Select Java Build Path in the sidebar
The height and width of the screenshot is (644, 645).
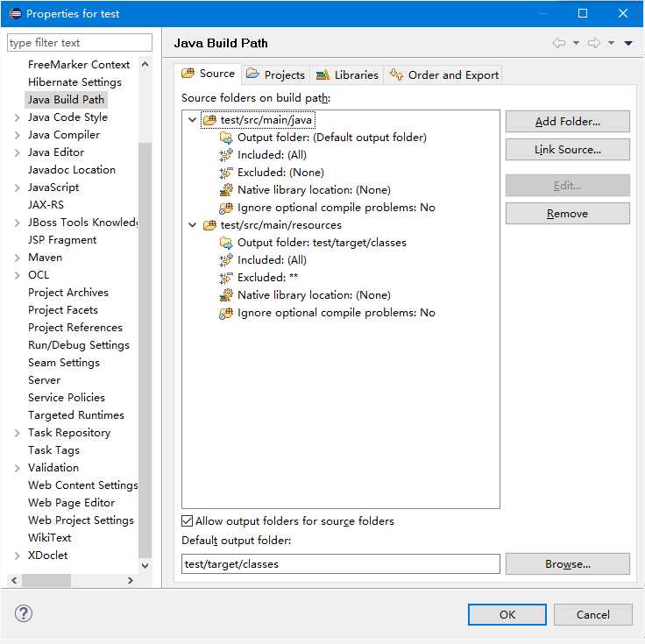pos(66,100)
